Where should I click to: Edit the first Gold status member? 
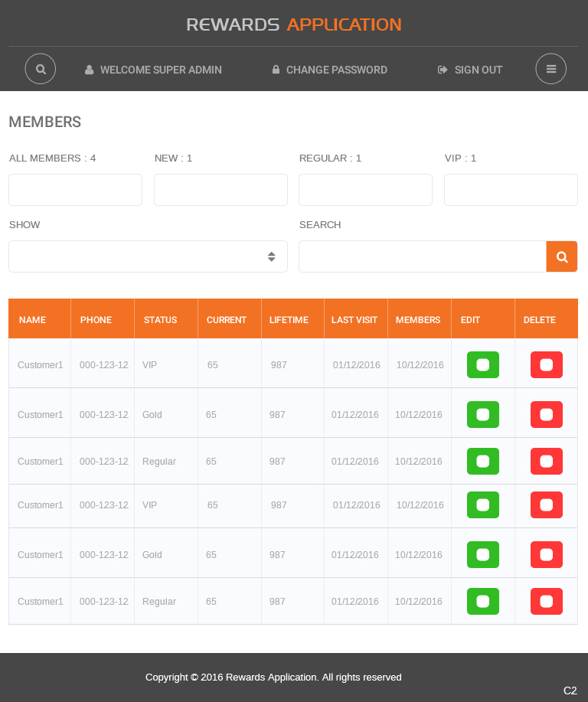tap(482, 415)
